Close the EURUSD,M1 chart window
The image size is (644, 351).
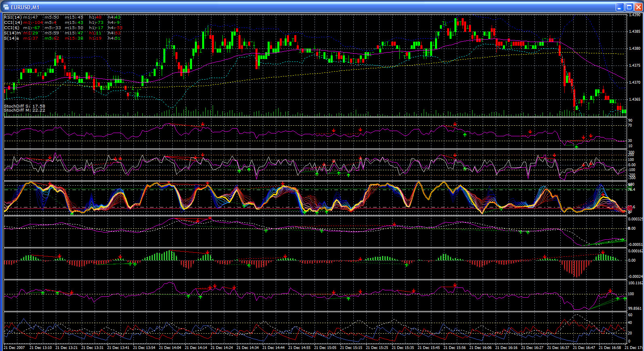(638, 7)
